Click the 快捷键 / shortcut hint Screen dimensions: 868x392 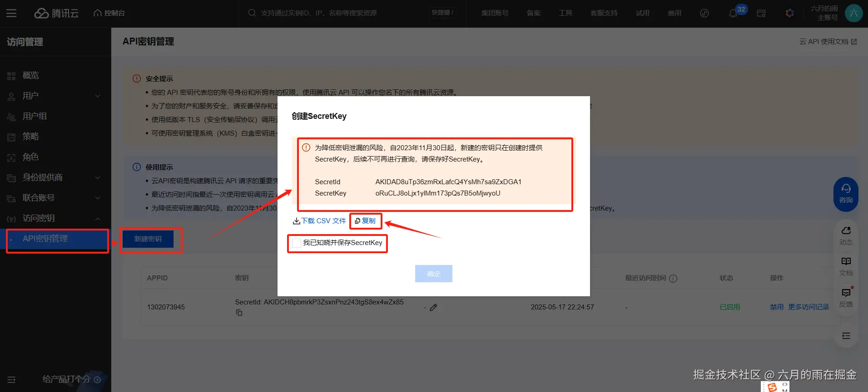(x=442, y=13)
